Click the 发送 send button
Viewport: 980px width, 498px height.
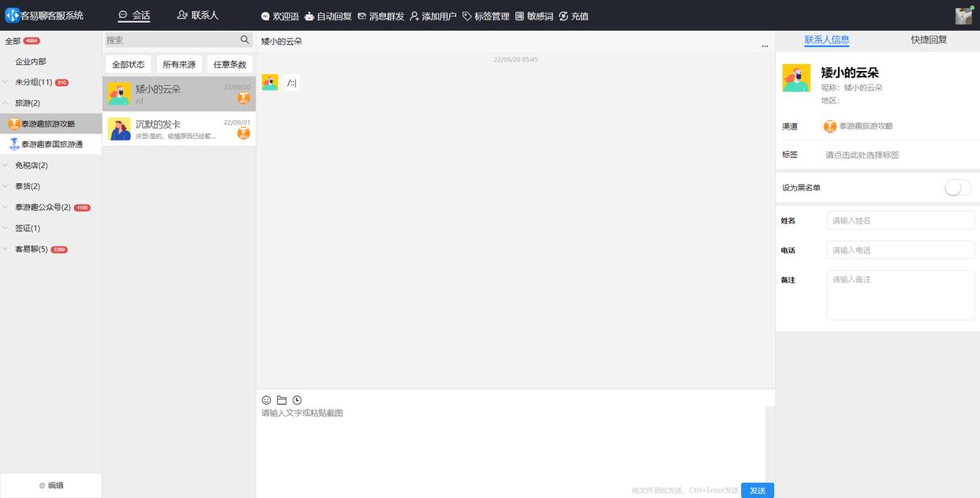pyautogui.click(x=757, y=489)
